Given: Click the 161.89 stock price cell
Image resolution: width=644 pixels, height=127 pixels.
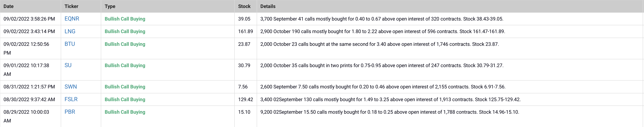Looking at the screenshot, I should [x=245, y=31].
